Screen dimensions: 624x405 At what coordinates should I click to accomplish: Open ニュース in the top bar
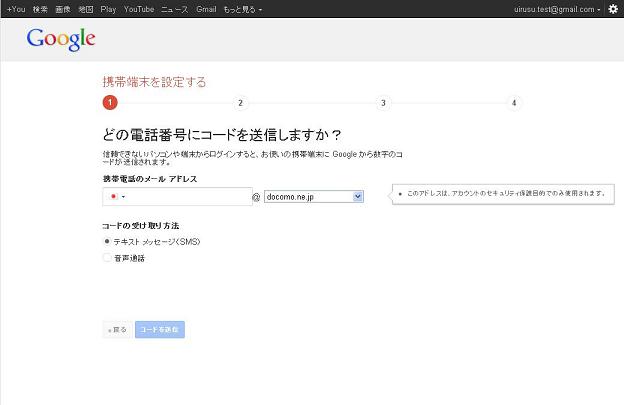tap(175, 9)
